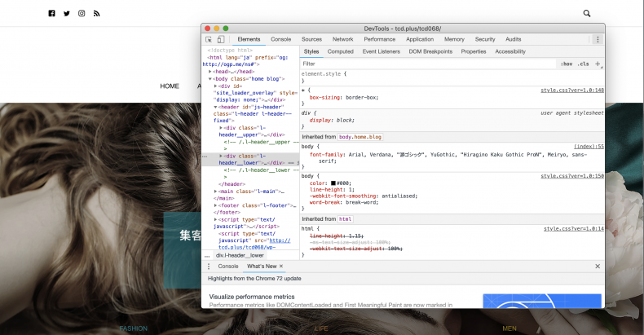Select div.l-header__lower breadcrumb
The image size is (644, 335).
[x=240, y=255]
